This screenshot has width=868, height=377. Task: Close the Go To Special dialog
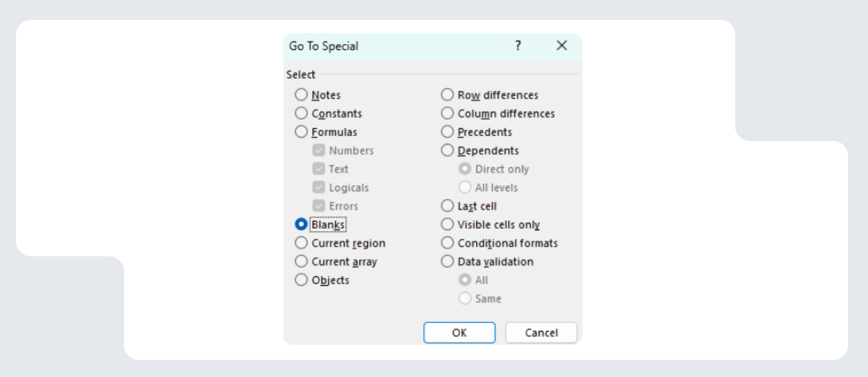[x=562, y=46]
